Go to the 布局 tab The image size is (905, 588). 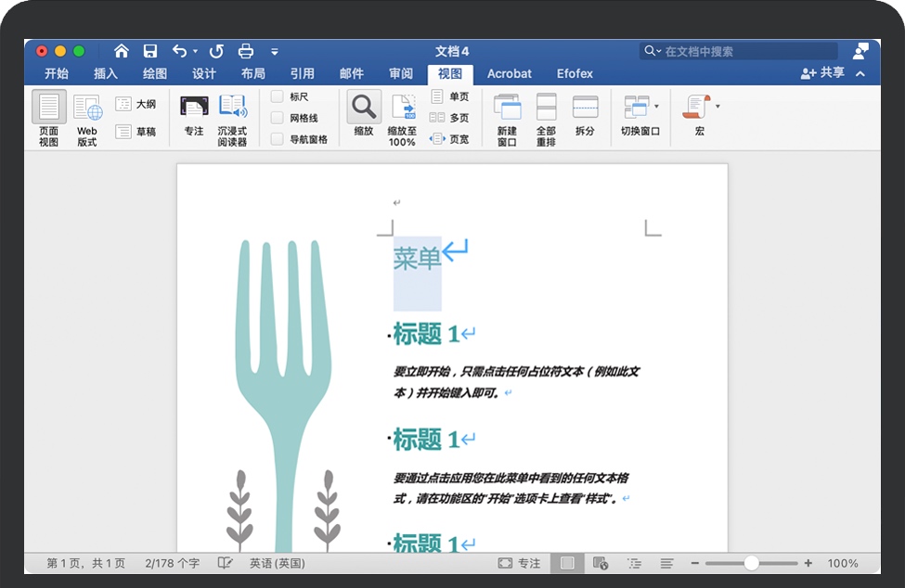coord(252,73)
